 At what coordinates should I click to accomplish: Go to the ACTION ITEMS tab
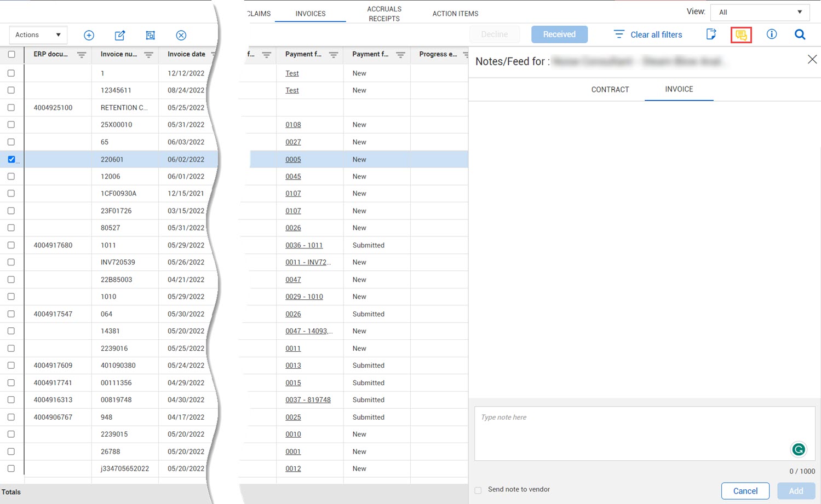click(x=455, y=14)
